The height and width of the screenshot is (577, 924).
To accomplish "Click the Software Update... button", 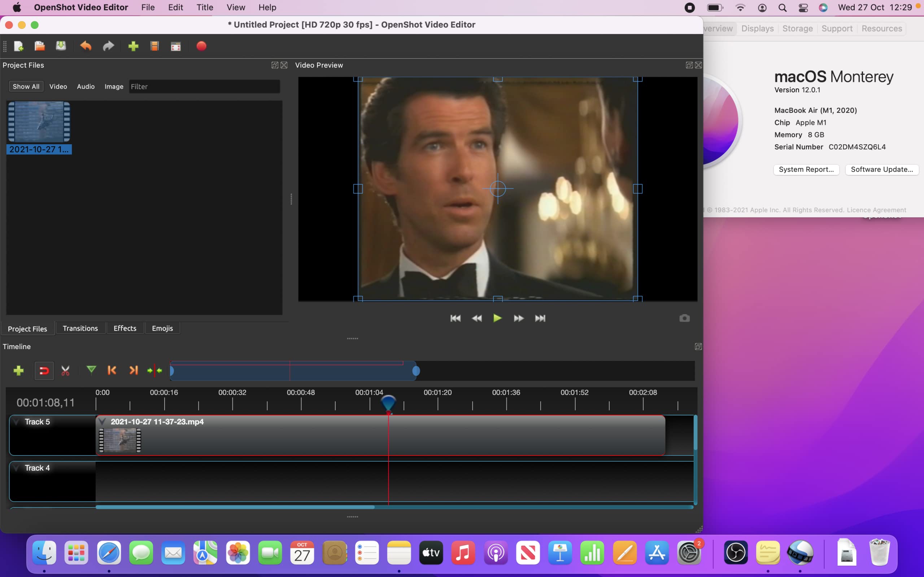I will click(x=882, y=169).
